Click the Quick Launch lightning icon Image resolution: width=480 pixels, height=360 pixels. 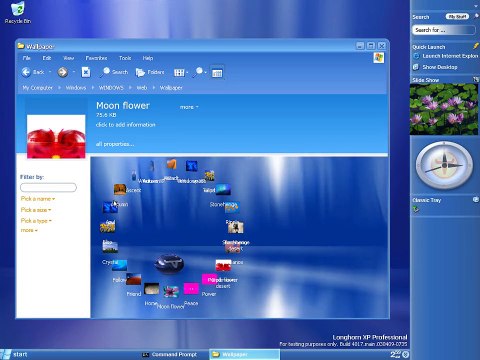(476, 46)
